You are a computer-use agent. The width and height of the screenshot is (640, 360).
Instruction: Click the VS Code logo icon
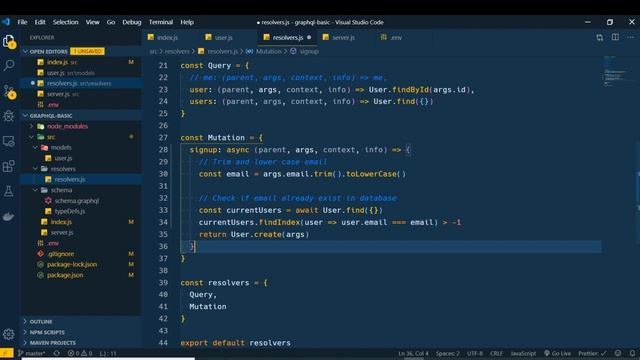[6, 22]
